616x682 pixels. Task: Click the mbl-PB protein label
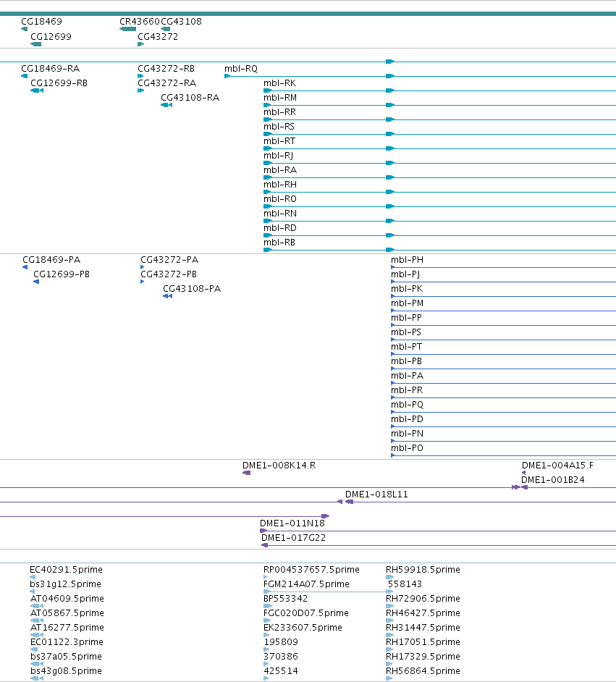point(406,361)
